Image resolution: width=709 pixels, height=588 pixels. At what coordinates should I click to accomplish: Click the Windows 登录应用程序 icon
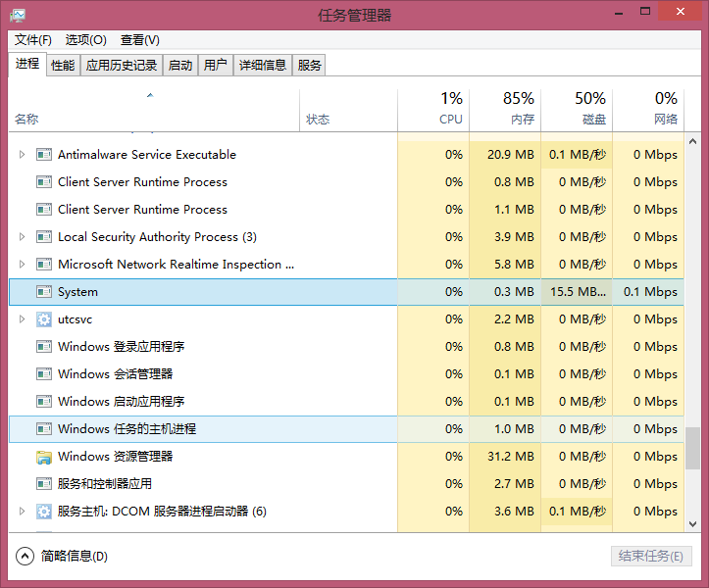click(x=44, y=347)
